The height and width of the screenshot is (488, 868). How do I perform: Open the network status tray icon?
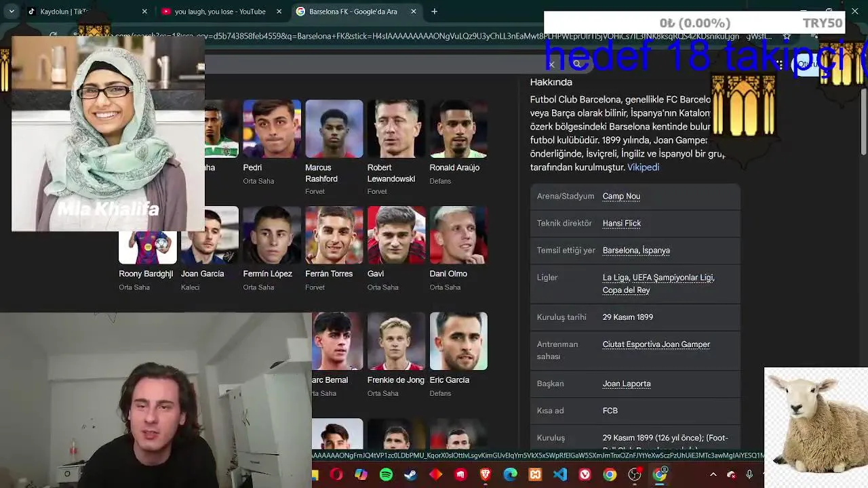(x=731, y=475)
